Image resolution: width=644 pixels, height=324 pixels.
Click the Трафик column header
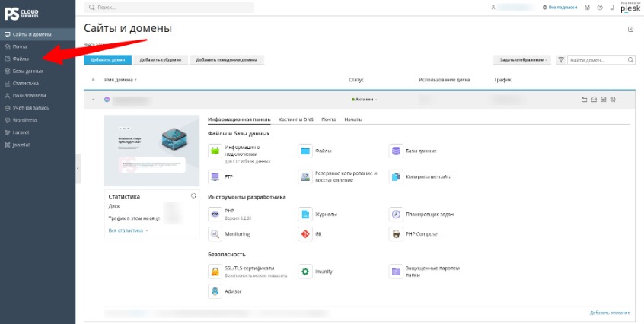point(502,80)
